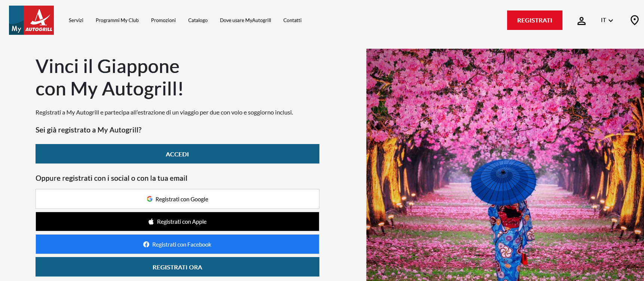644x281 pixels.
Task: Click the Japan cherry blossom image
Action: pyautogui.click(x=505, y=165)
